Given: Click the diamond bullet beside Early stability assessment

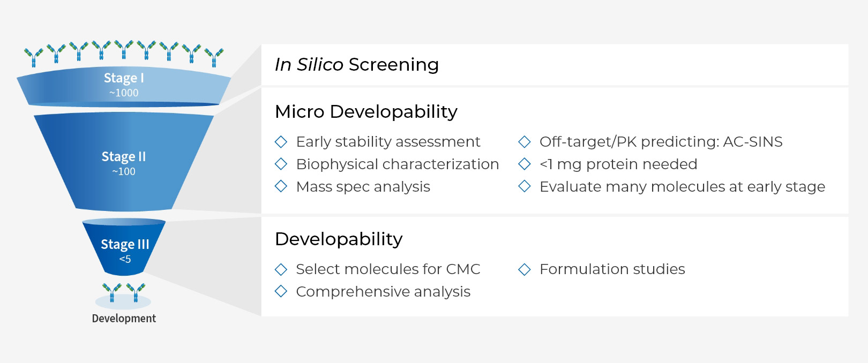Looking at the screenshot, I should (281, 142).
